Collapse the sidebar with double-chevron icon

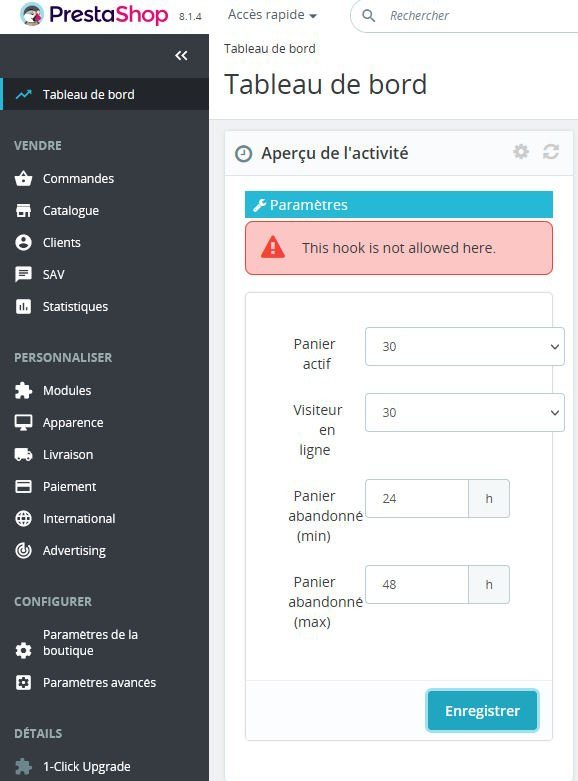tap(181, 55)
